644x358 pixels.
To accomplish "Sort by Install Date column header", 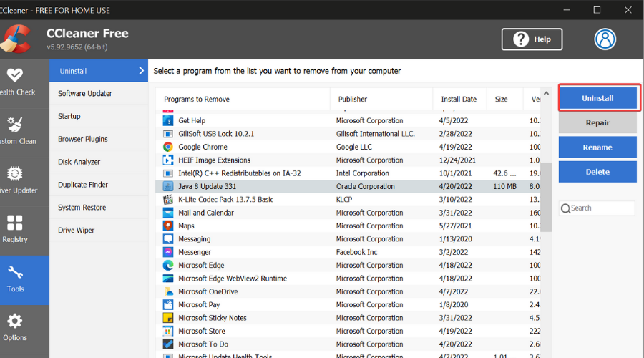I will (459, 99).
